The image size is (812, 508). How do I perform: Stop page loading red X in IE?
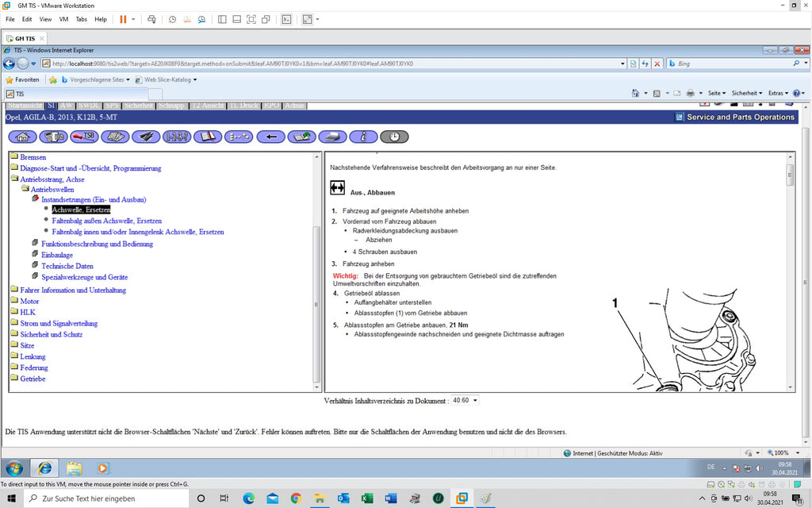[657, 63]
